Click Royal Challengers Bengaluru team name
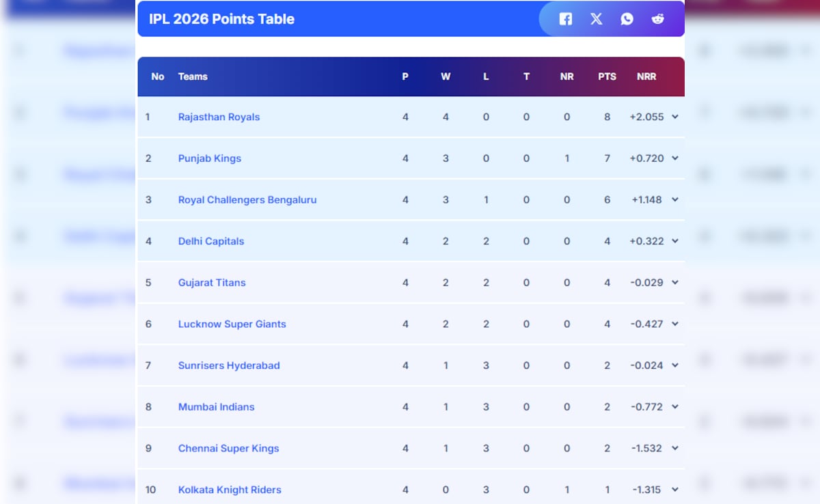Viewport: 820px width, 504px height. (247, 200)
